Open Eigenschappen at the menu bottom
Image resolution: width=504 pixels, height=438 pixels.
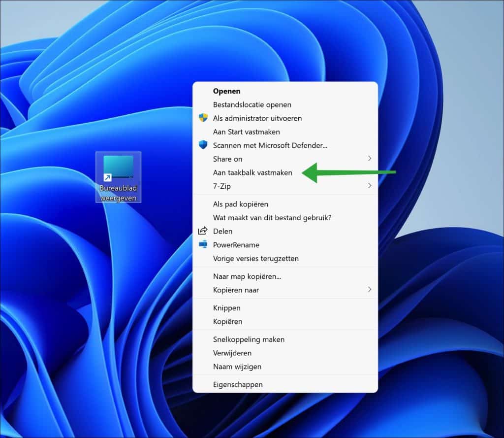238,384
